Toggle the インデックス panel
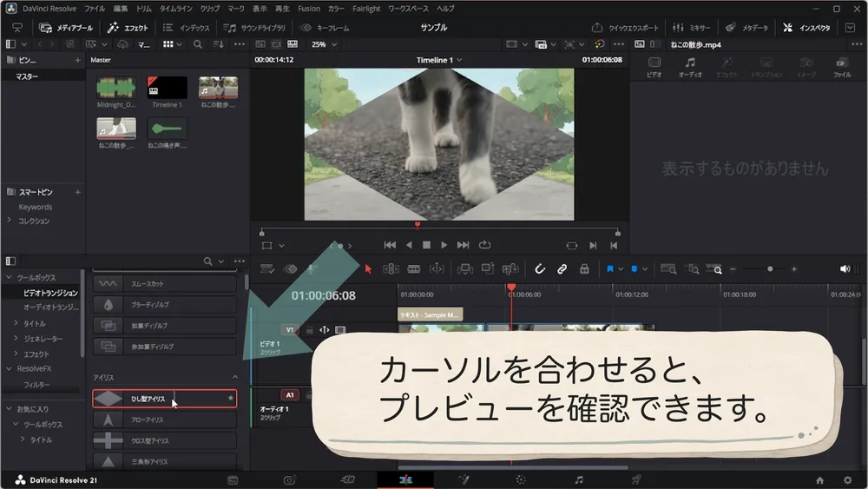The image size is (868, 489). [x=187, y=28]
